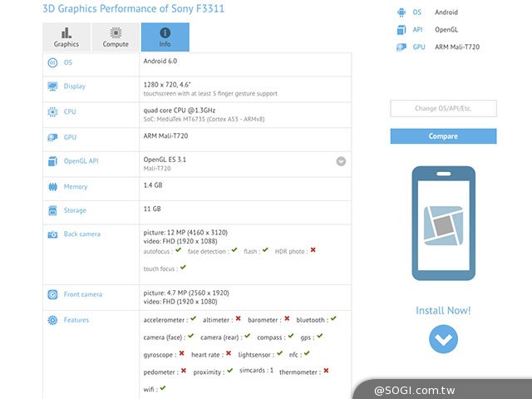The image size is (532, 399).
Task: Click the OpenGL API cube icon
Action: click(52, 161)
